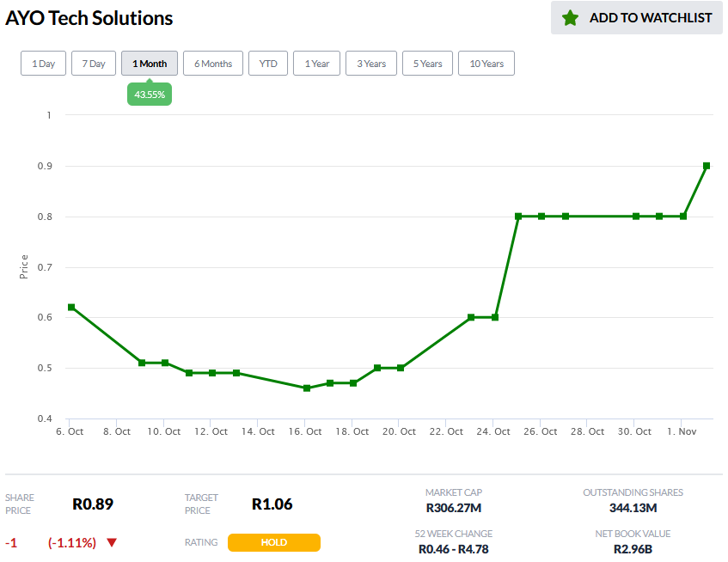Viewport: 728px width, 562px height.
Task: Click the 20. Oct axis label
Action: pyautogui.click(x=400, y=431)
